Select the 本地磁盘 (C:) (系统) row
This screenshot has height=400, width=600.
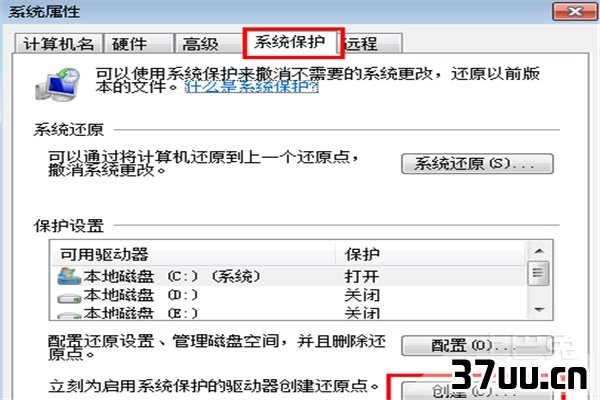pyautogui.click(x=289, y=276)
